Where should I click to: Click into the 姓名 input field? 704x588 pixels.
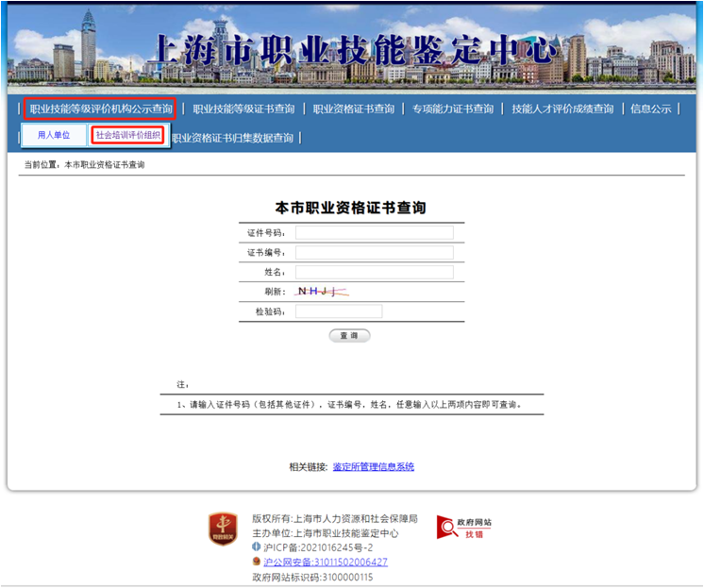click(374, 273)
